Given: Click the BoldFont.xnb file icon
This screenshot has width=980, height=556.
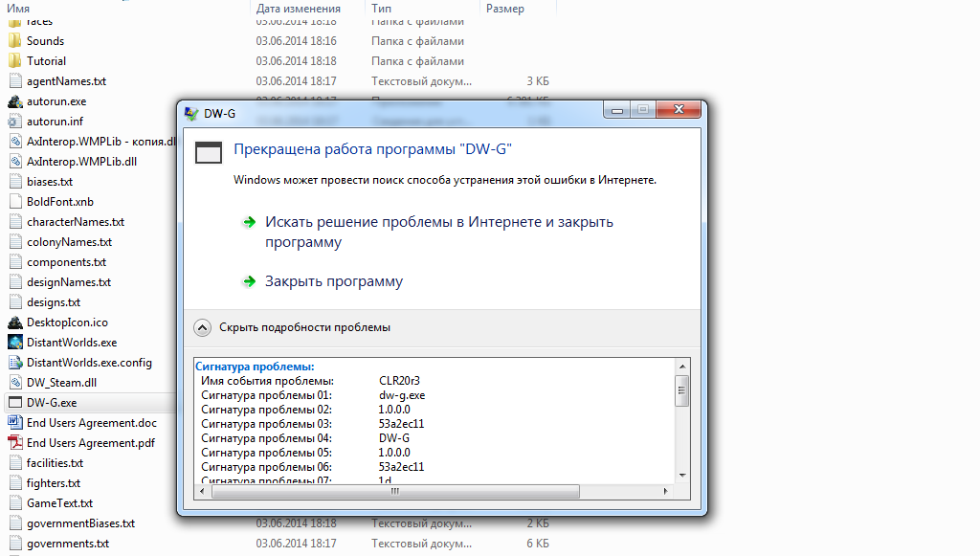Looking at the screenshot, I should 15,202.
